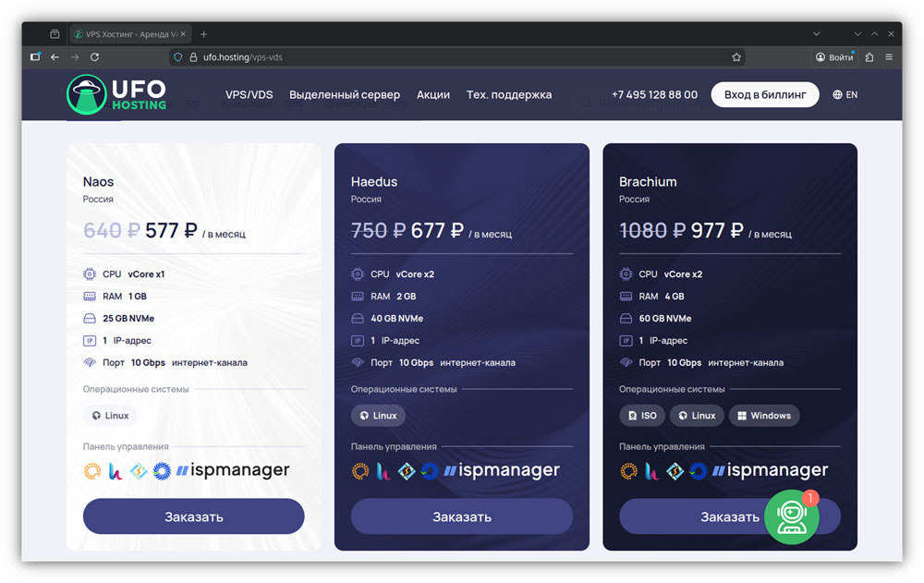Click the page refresh icon in the browser
This screenshot has width=924, height=583.
click(95, 56)
